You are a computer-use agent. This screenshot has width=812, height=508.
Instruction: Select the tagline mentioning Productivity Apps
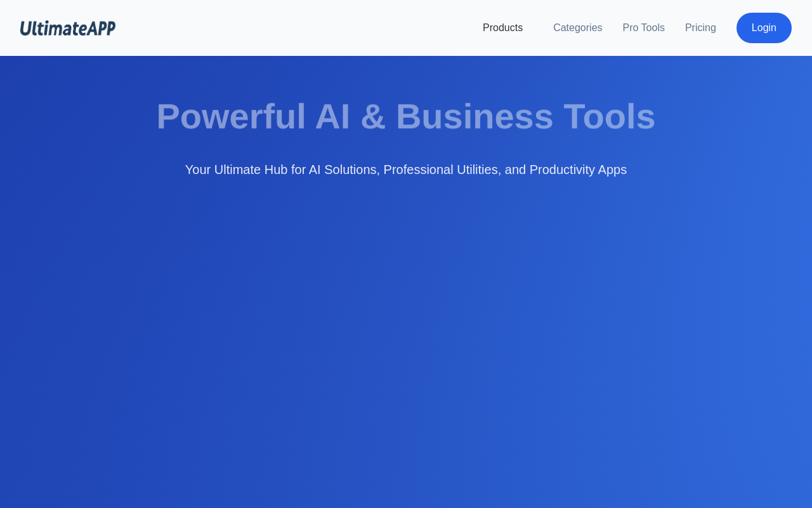406,170
